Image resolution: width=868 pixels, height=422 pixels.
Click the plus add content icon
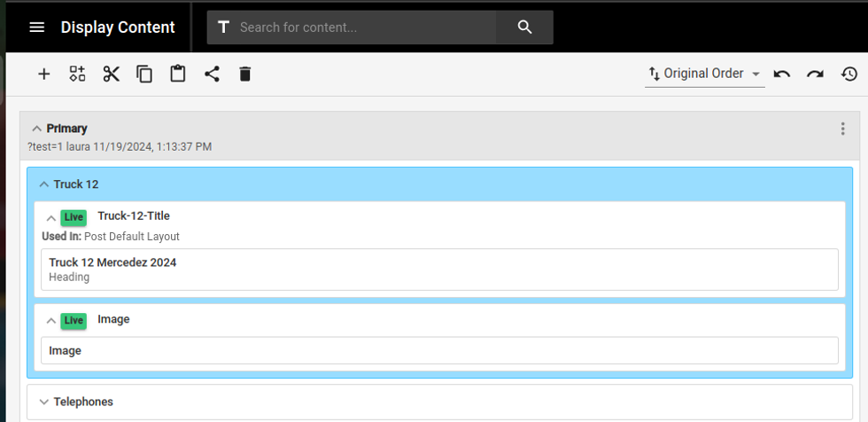click(43, 74)
